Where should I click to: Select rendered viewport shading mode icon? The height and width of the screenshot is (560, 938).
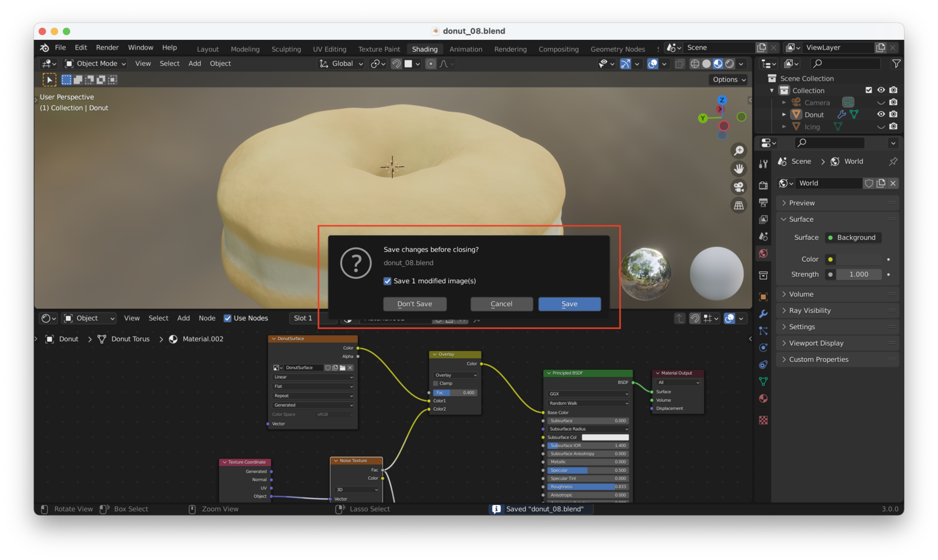[x=730, y=63]
